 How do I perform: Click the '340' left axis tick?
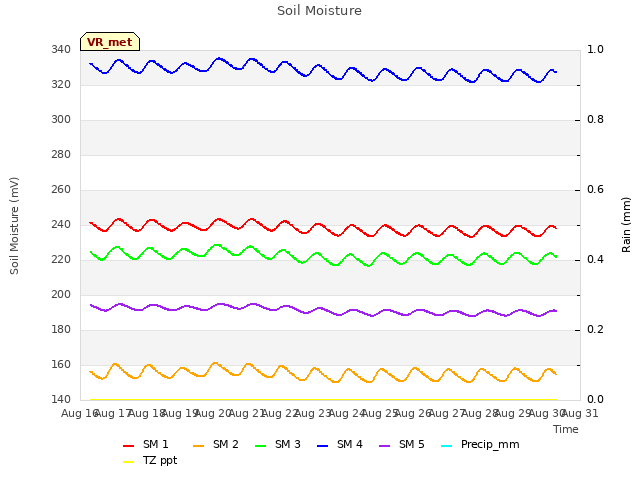pos(61,49)
